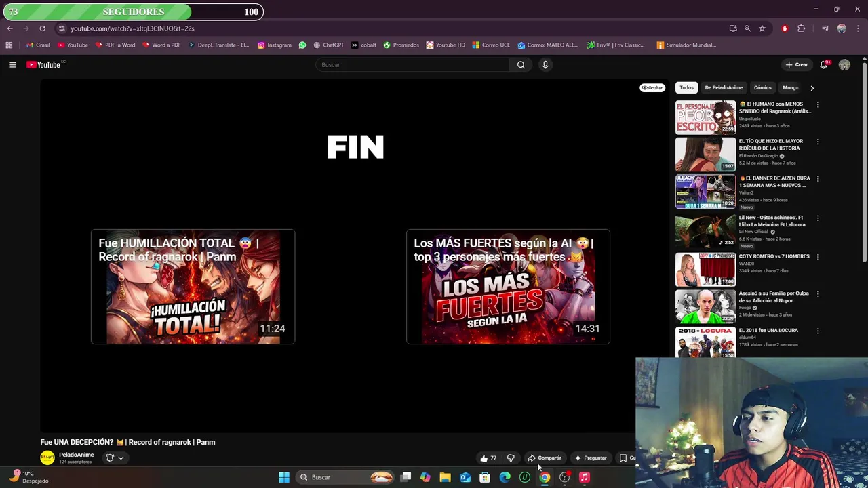The height and width of the screenshot is (488, 868).
Task: Open options for EL HUMANO con MENOS SENTIDO video
Action: pos(818,105)
